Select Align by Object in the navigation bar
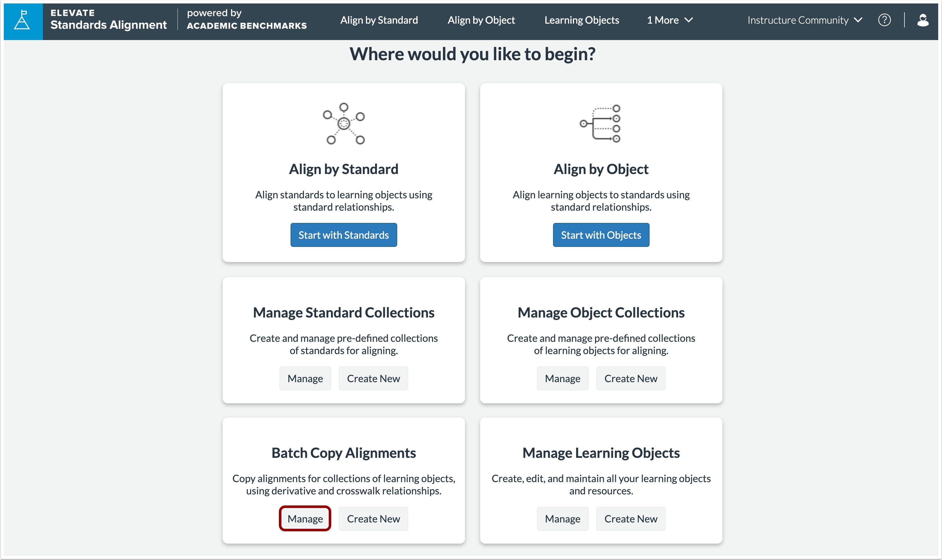Viewport: 942px width, 560px height. click(x=481, y=20)
